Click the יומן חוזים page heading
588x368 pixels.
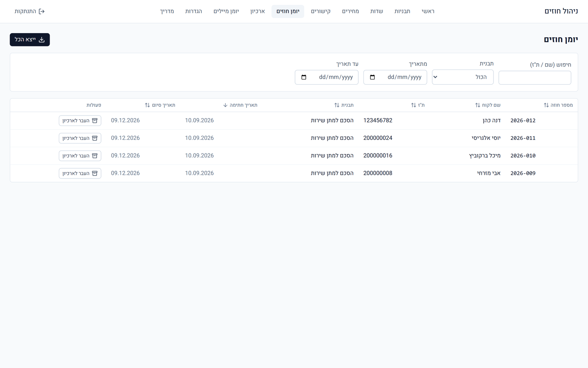[x=561, y=40]
